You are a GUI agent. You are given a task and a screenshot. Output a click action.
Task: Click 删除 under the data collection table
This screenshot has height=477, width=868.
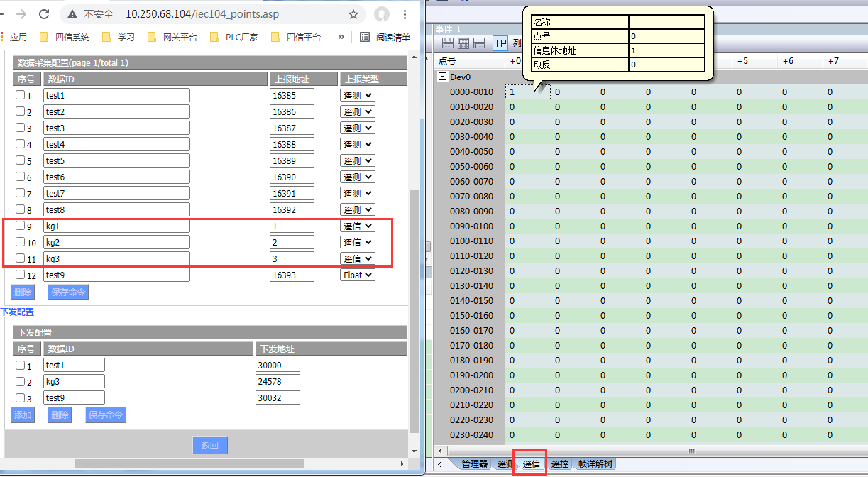22,292
